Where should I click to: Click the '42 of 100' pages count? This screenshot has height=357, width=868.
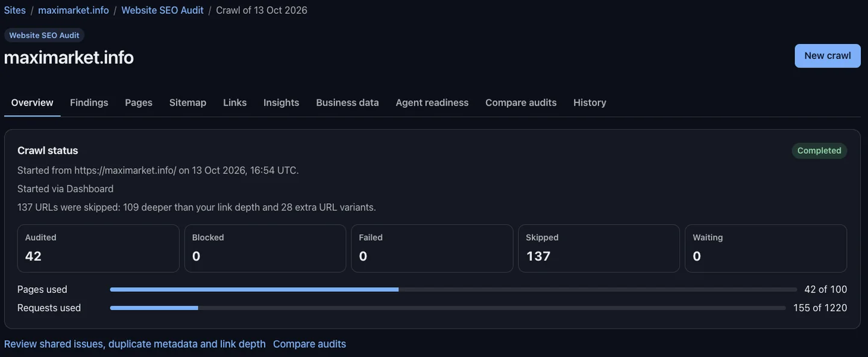(x=826, y=289)
